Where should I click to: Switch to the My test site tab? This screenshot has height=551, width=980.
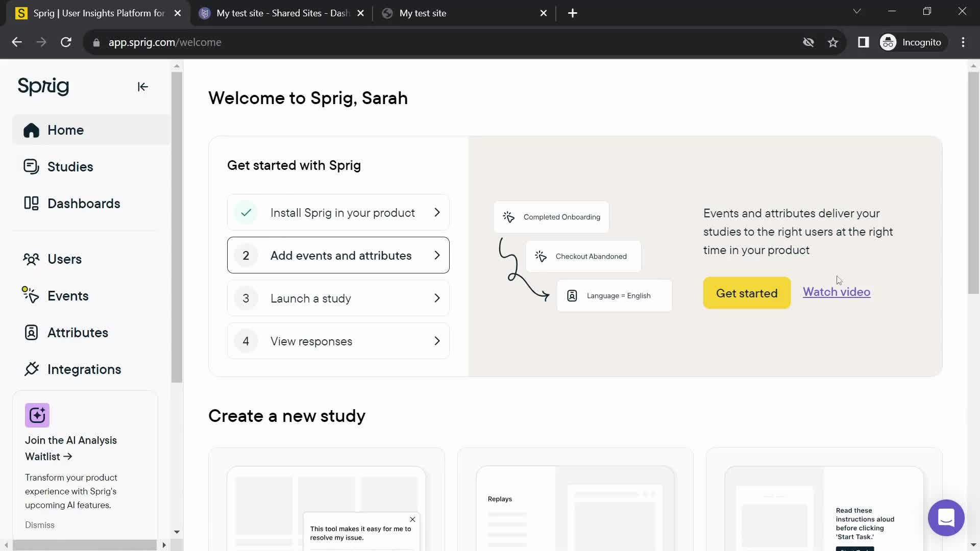click(423, 13)
